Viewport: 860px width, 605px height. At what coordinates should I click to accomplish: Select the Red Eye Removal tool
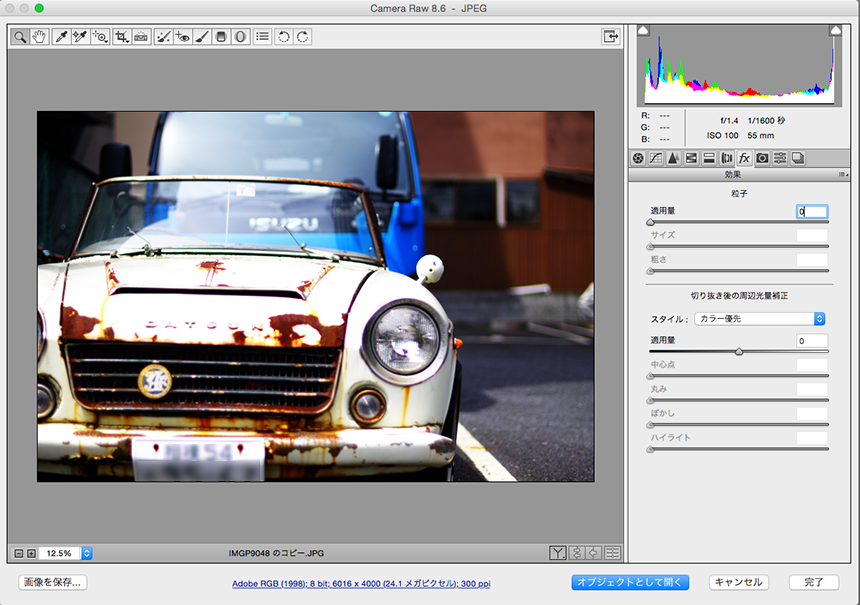(183, 37)
